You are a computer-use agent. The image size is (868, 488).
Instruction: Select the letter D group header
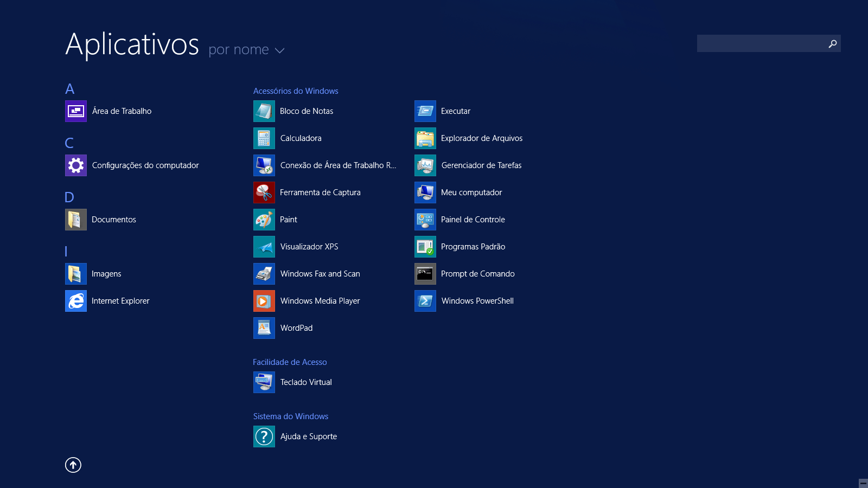[x=69, y=197]
